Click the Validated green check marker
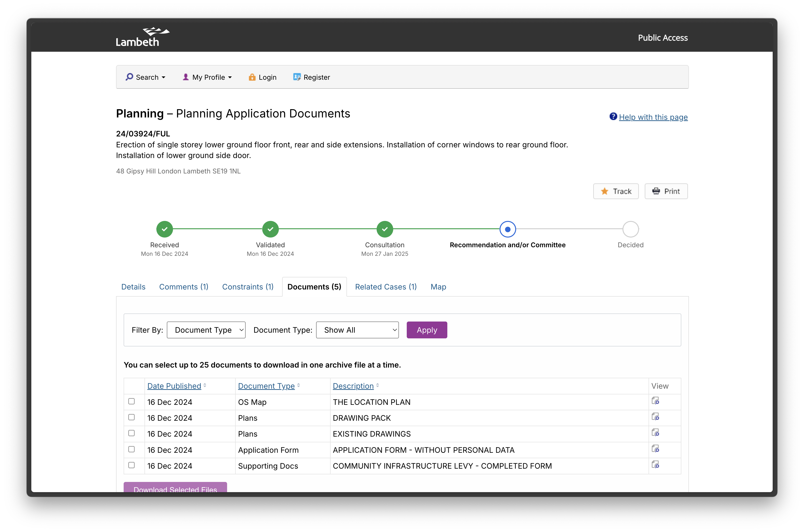 point(270,229)
